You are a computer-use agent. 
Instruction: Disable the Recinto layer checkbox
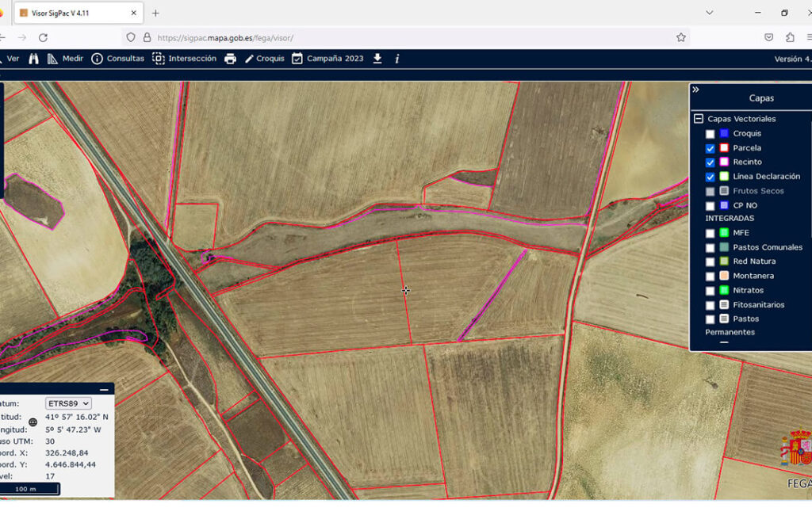pyautogui.click(x=710, y=162)
